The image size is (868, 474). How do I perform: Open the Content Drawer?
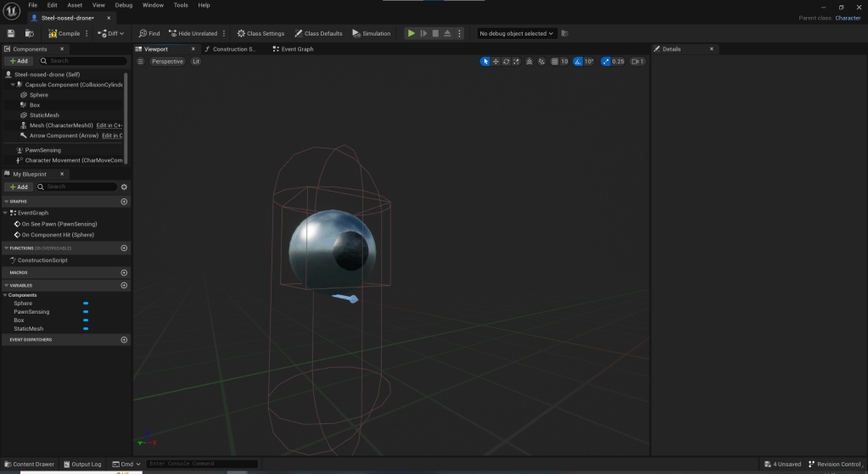tap(28, 464)
